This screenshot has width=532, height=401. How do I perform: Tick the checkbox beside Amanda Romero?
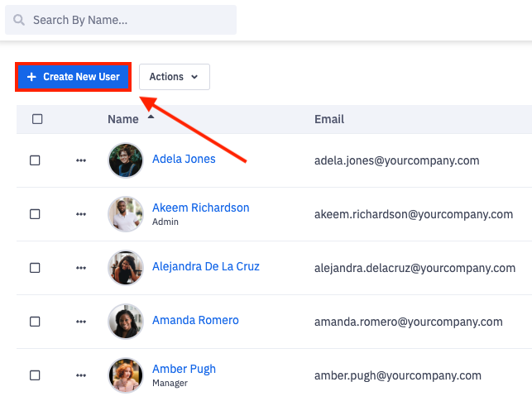point(35,322)
